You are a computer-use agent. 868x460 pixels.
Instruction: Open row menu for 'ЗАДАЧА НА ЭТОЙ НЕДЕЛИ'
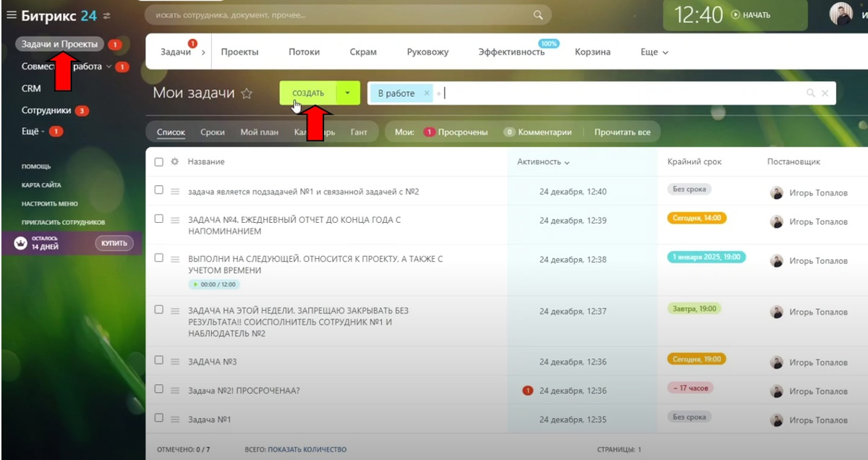click(x=175, y=310)
